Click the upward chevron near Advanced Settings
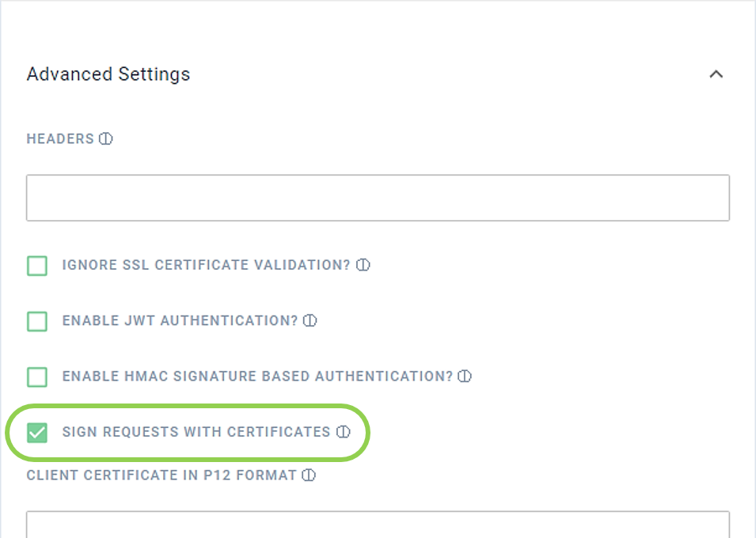The image size is (756, 538). [x=716, y=74]
